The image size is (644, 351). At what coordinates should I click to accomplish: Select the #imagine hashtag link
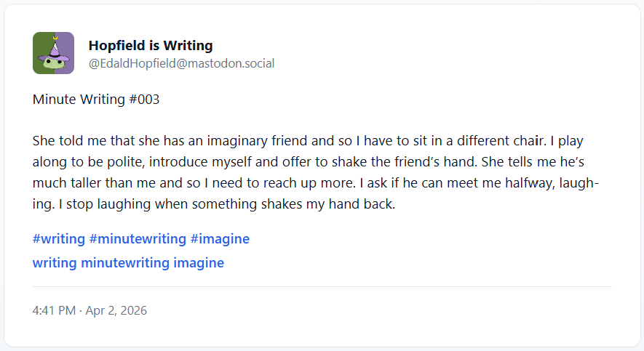tap(220, 238)
